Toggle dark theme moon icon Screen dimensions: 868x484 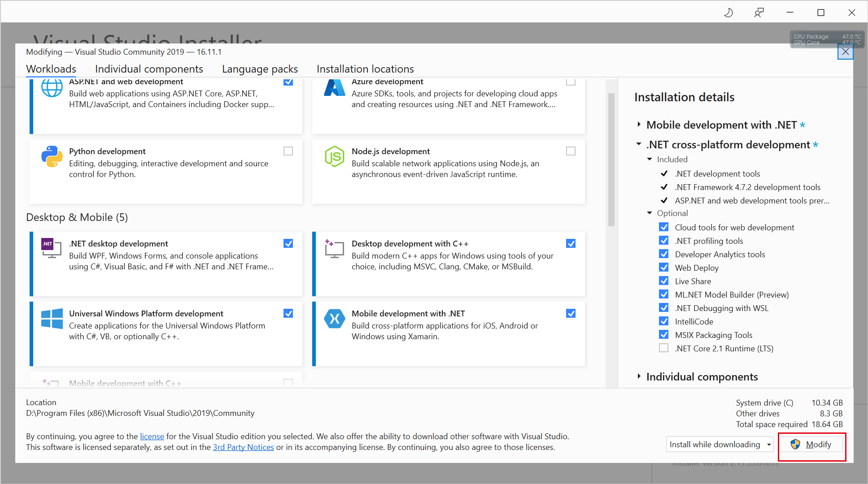coord(728,13)
